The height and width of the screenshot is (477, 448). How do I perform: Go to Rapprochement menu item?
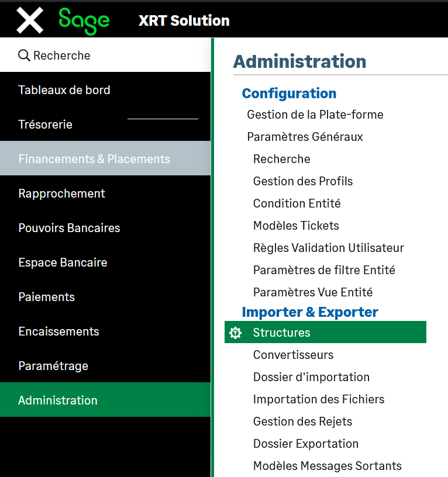coord(61,193)
